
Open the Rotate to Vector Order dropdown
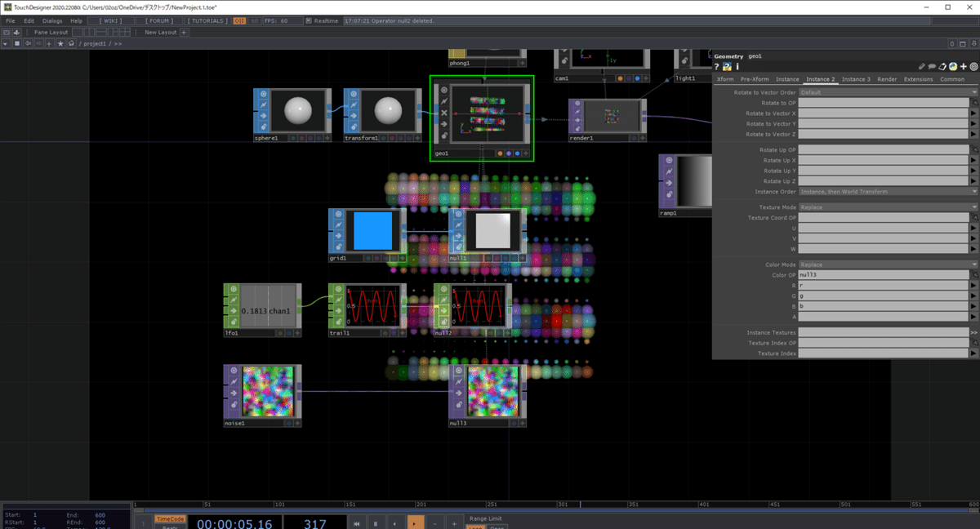974,92
